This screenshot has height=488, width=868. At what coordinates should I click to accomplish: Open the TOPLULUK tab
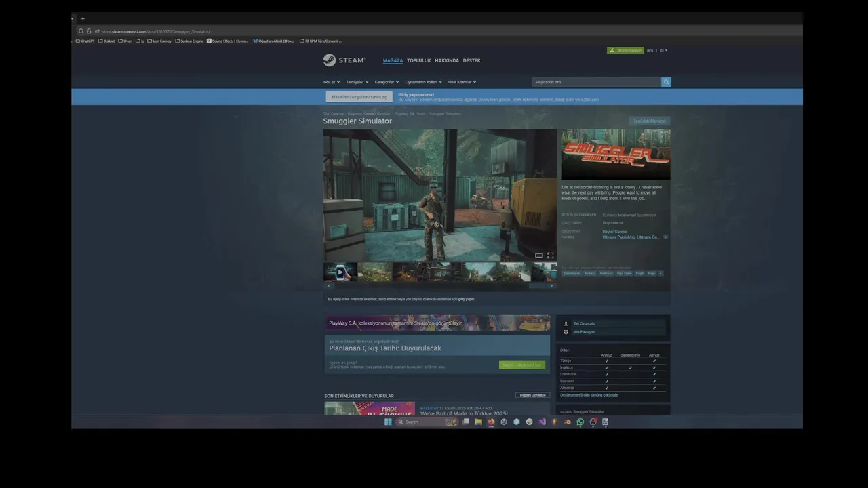(419, 61)
